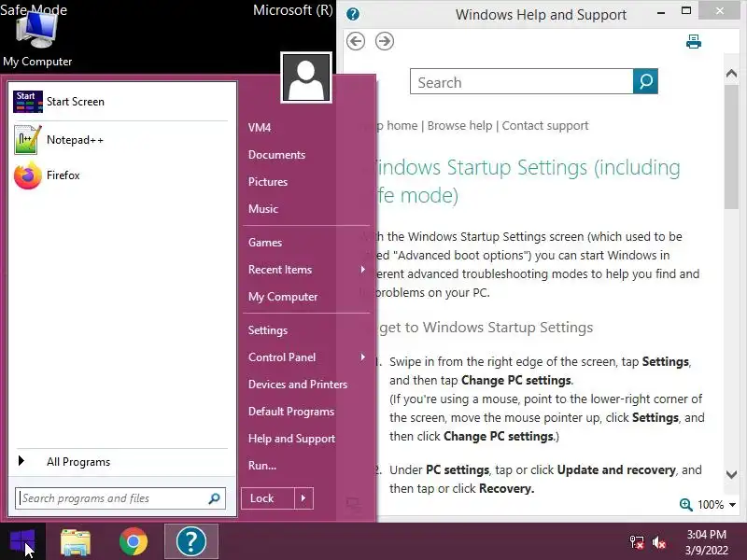This screenshot has height=560, width=747.
Task: Open Default Programs
Action: click(291, 412)
